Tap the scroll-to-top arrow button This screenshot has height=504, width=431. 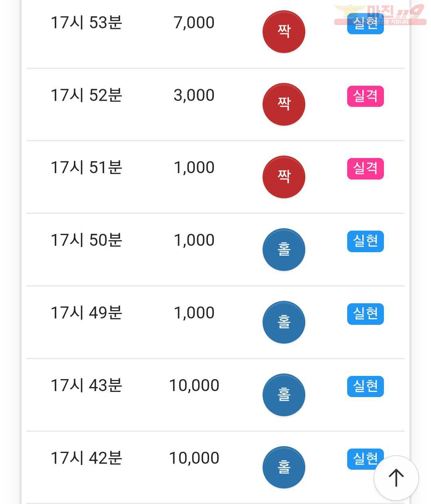coord(396,478)
